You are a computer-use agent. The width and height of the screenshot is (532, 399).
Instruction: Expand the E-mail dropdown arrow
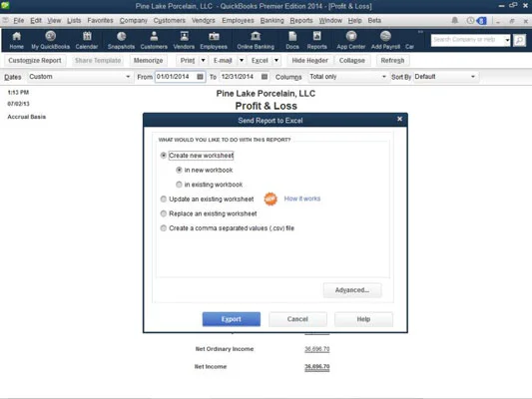pos(242,60)
